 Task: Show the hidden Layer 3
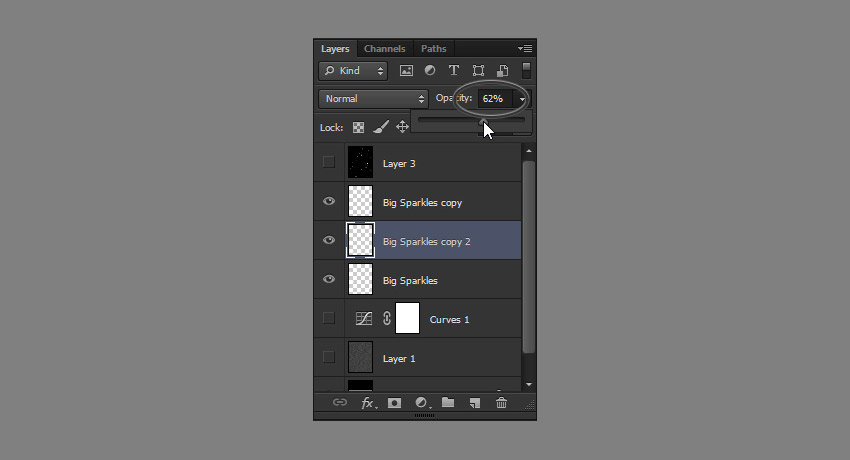[329, 162]
